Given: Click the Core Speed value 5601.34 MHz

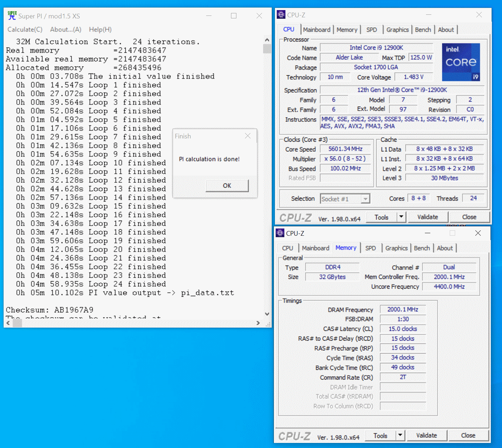Looking at the screenshot, I should 345,149.
